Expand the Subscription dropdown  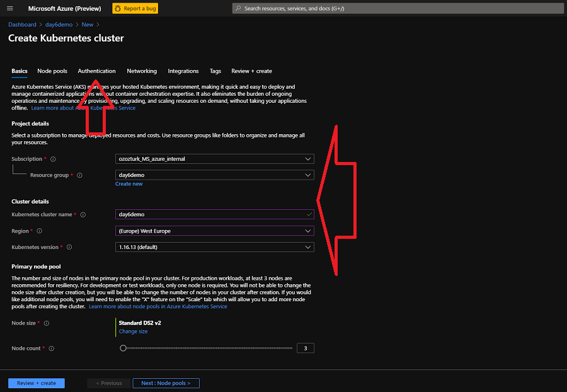click(214, 159)
